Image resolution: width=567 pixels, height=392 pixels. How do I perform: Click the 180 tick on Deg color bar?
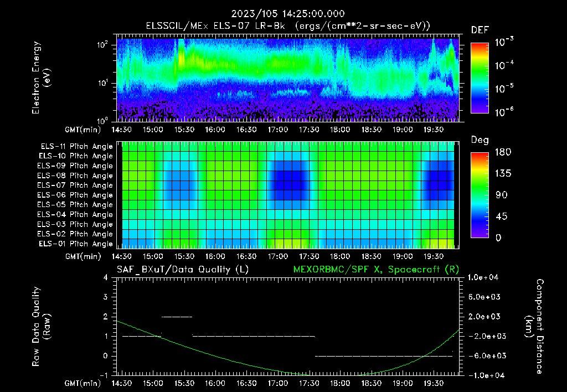click(x=503, y=152)
